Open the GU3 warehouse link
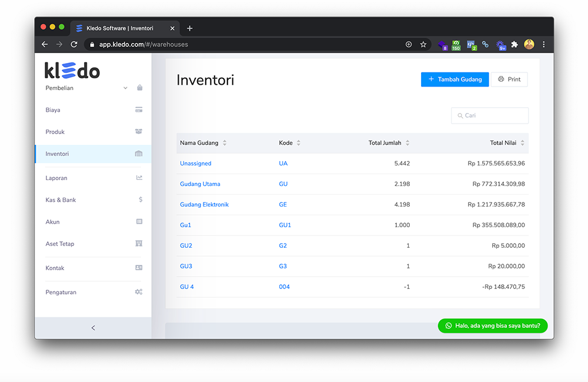Image resolution: width=588 pixels, height=382 pixels. 186,267
